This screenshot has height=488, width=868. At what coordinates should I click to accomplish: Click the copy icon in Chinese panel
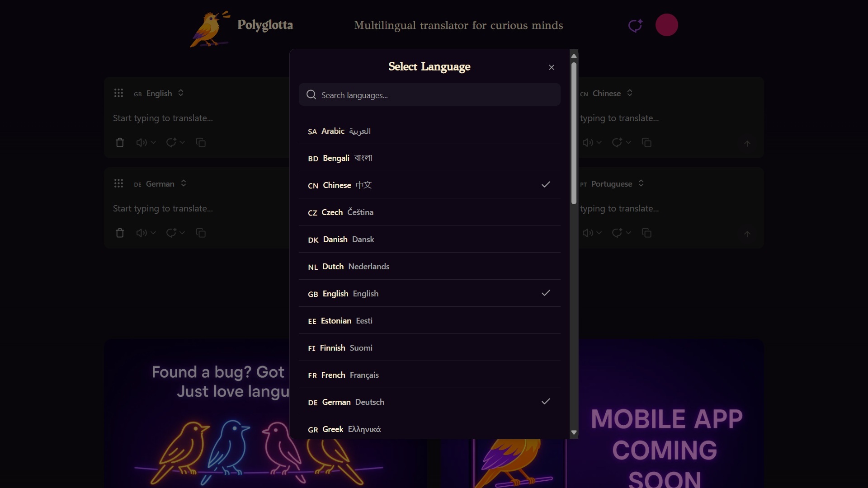646,143
